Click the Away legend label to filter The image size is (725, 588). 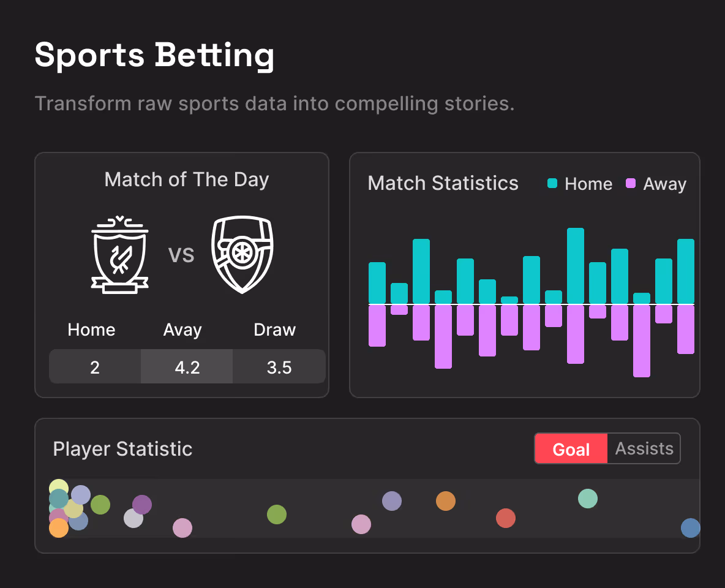click(666, 184)
